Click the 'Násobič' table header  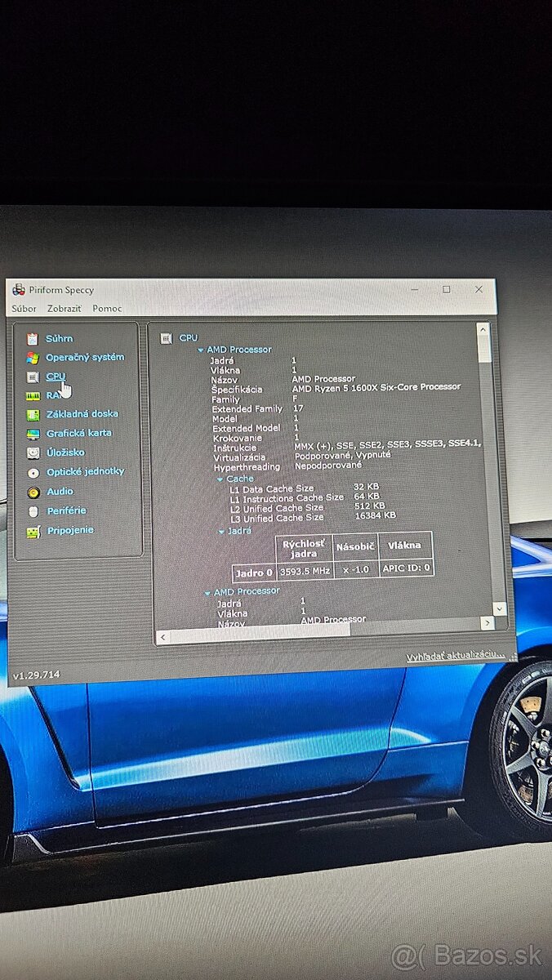pyautogui.click(x=355, y=548)
